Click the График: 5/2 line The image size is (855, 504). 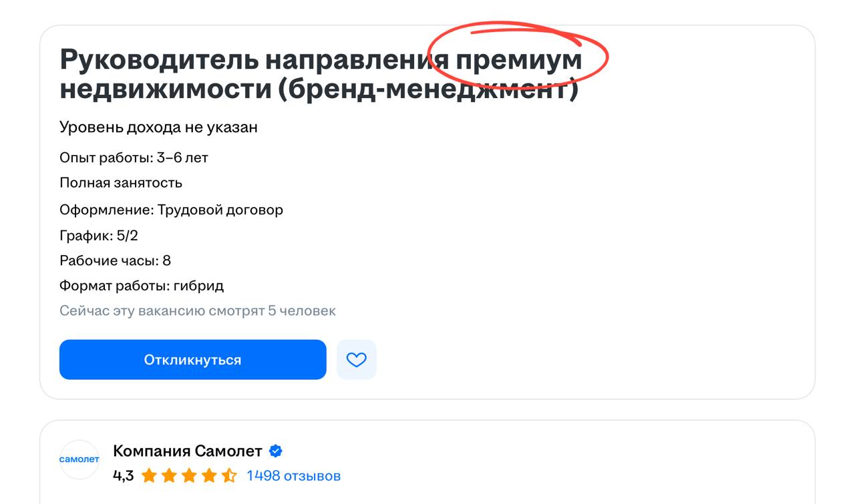[99, 235]
